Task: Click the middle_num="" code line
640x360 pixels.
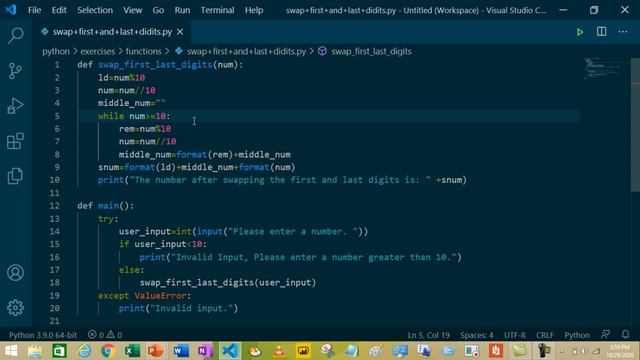Action: pyautogui.click(x=131, y=103)
